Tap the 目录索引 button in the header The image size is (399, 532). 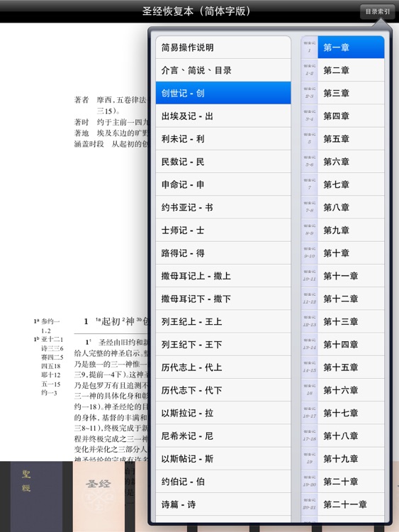(377, 11)
